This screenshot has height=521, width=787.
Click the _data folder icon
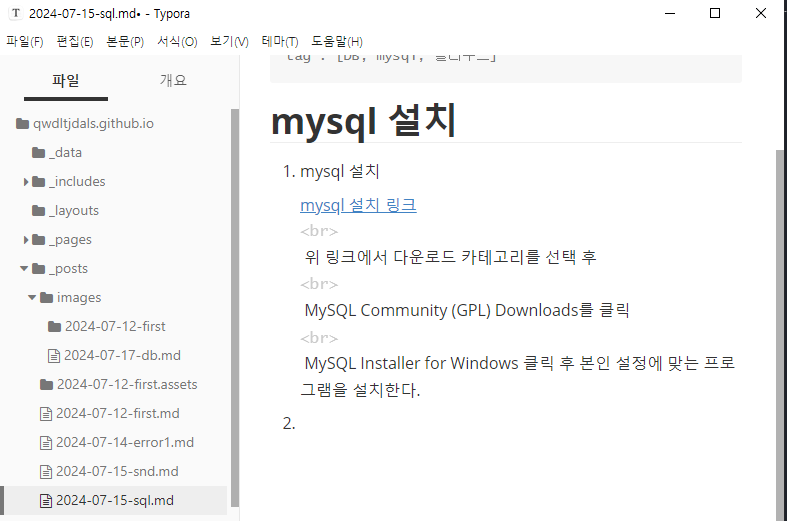[39, 153]
